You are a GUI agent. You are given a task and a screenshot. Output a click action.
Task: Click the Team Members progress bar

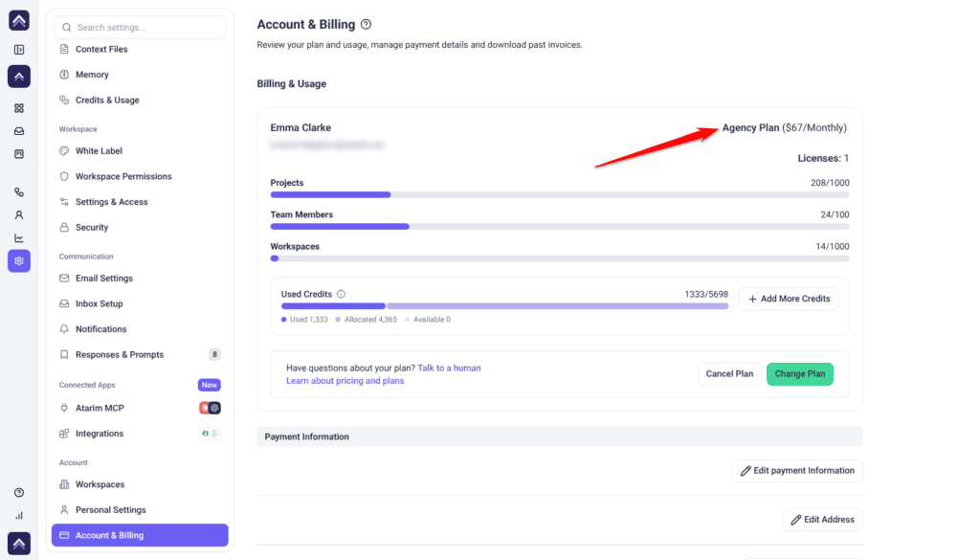559,226
